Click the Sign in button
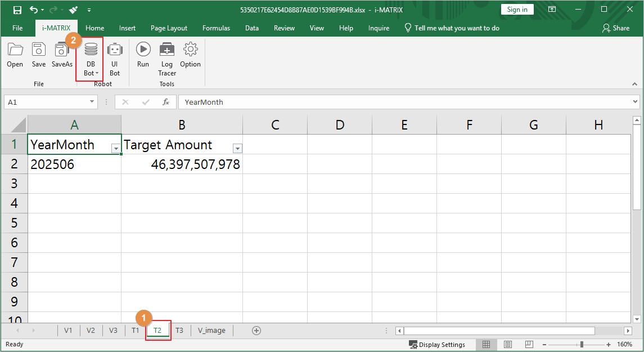 tap(517, 10)
